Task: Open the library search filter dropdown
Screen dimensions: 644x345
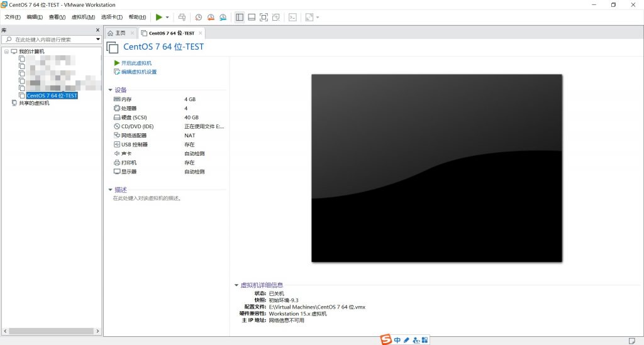Action: click(97, 40)
